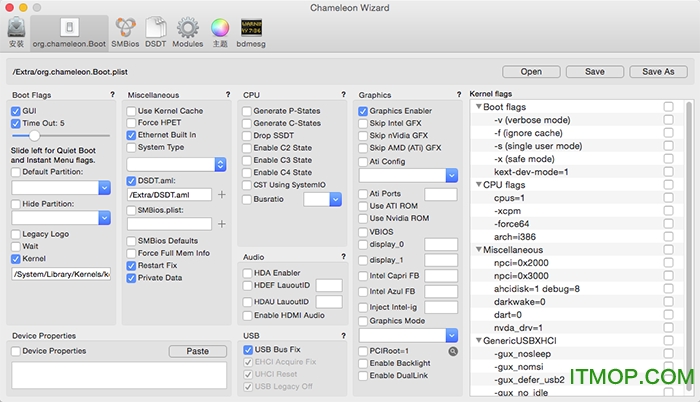Open the bdmesg log icon

click(x=252, y=31)
